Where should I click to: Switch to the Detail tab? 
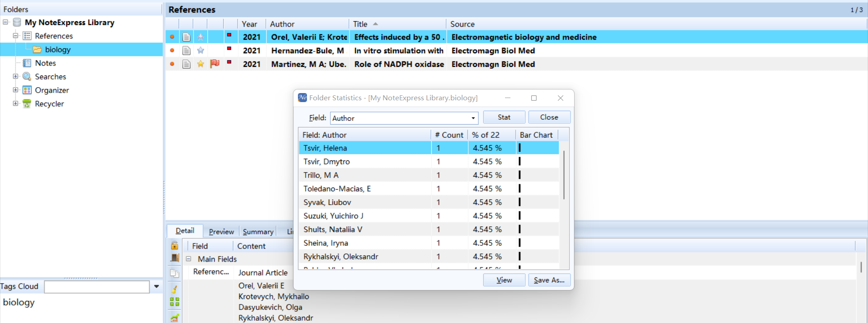[x=185, y=231]
